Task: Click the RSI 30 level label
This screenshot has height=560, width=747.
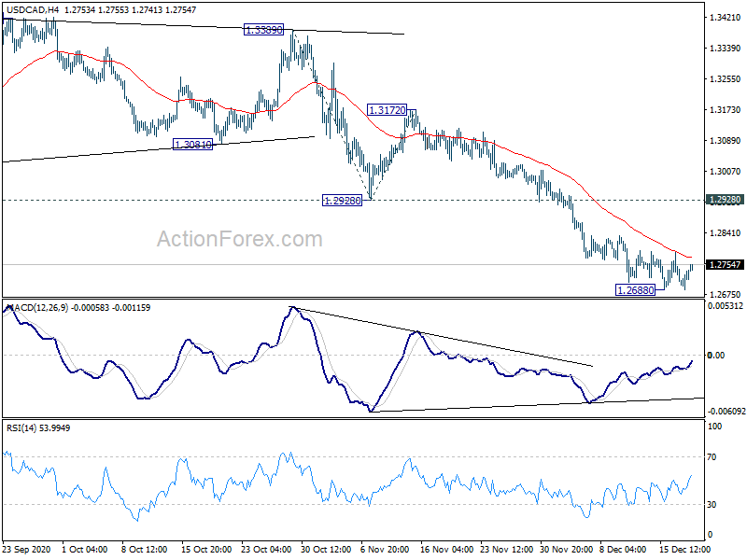Action: [x=712, y=505]
